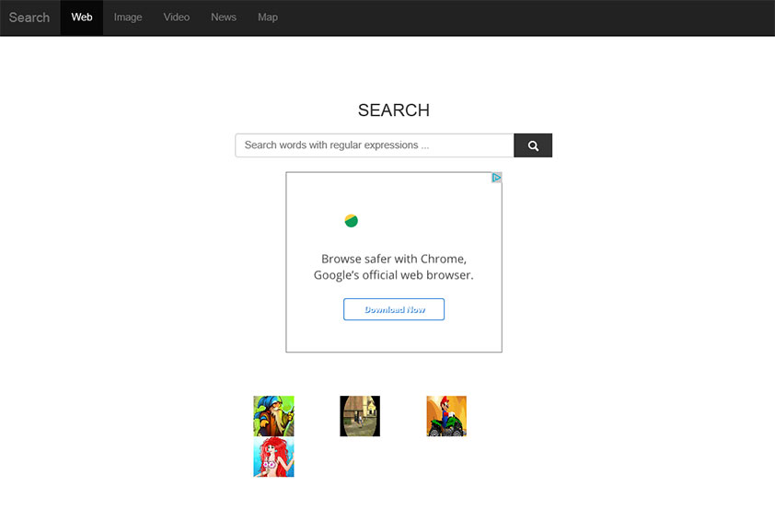Open the sniper scope game thumbnail
Image resolution: width=775 pixels, height=532 pixels.
tap(360, 416)
